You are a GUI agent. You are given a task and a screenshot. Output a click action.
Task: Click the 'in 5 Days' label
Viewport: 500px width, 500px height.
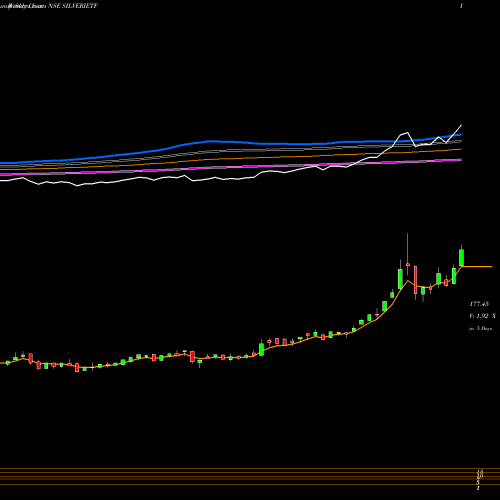(480, 328)
